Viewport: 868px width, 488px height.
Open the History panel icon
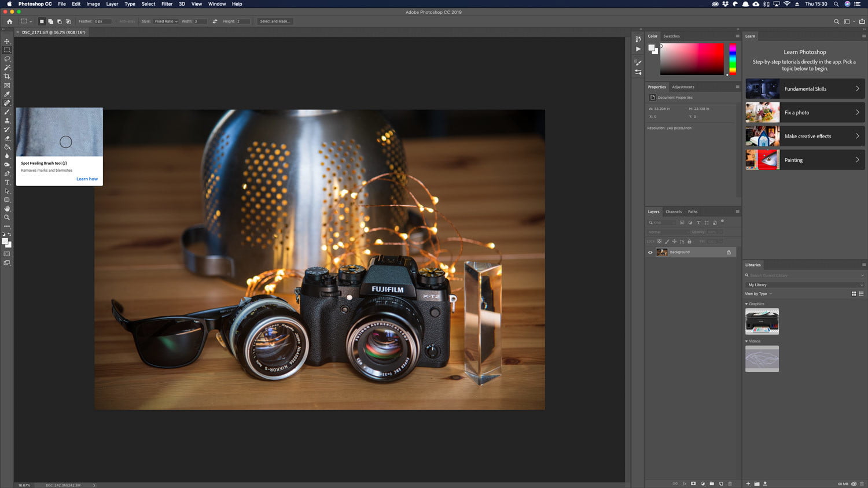click(x=638, y=39)
